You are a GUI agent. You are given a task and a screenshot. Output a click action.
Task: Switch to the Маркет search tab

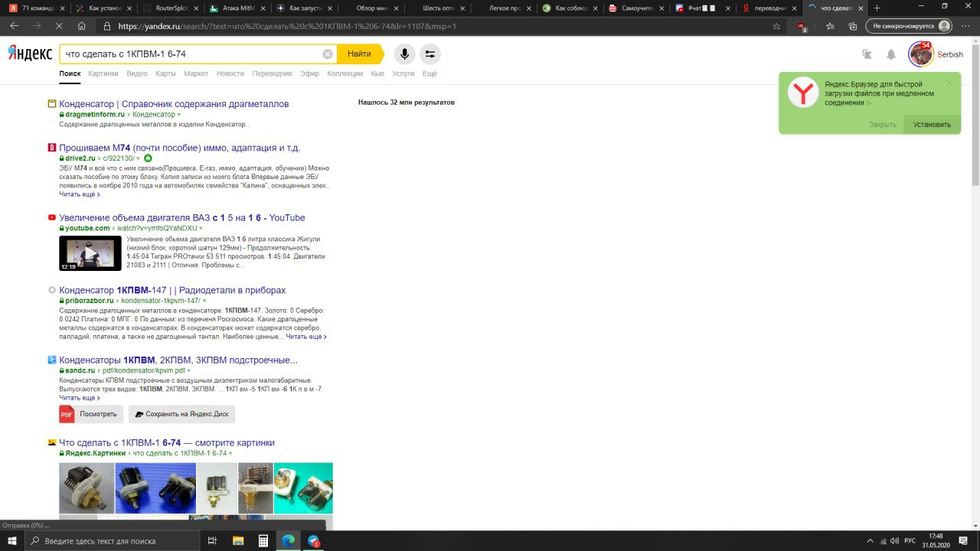coord(196,73)
